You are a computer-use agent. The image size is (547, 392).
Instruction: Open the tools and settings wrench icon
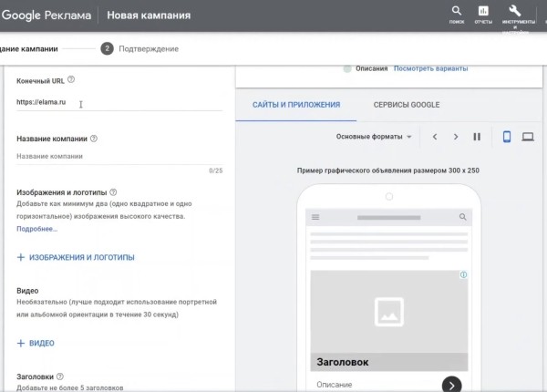[x=514, y=13]
